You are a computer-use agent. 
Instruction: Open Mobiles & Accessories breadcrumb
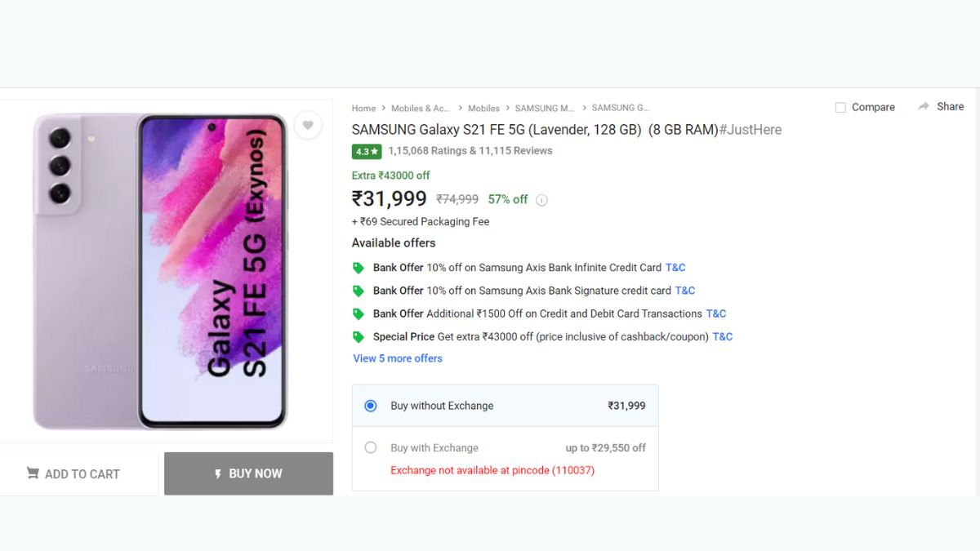click(421, 108)
